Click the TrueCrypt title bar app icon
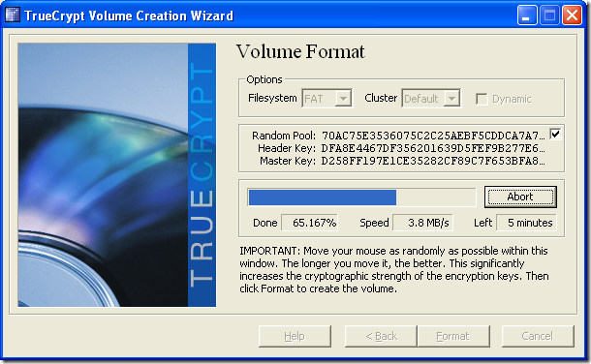The height and width of the screenshot is (364, 591). coord(12,15)
